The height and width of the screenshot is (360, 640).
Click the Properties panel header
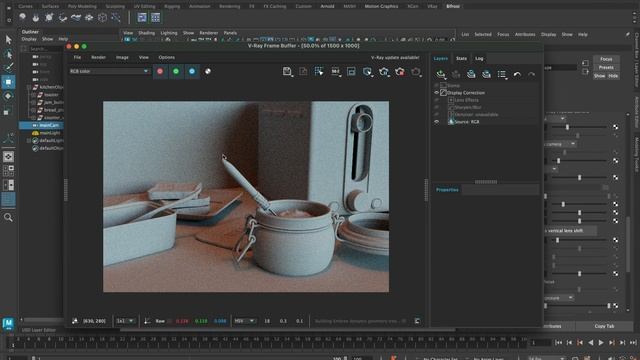click(x=447, y=190)
